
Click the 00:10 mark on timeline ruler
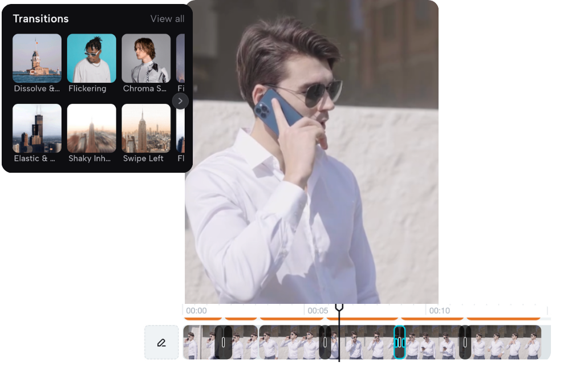point(439,311)
